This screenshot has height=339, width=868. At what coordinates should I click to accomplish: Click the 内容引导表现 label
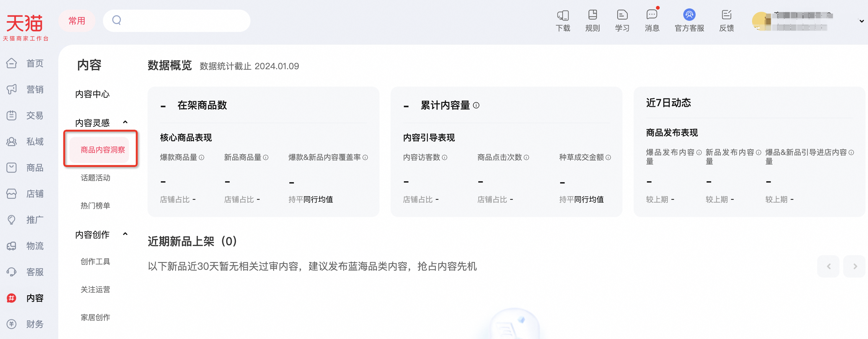click(x=429, y=138)
